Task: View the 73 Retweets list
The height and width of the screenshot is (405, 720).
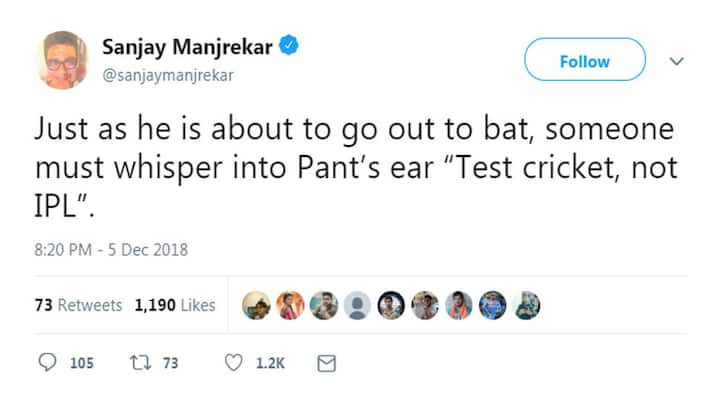Action: pos(78,305)
